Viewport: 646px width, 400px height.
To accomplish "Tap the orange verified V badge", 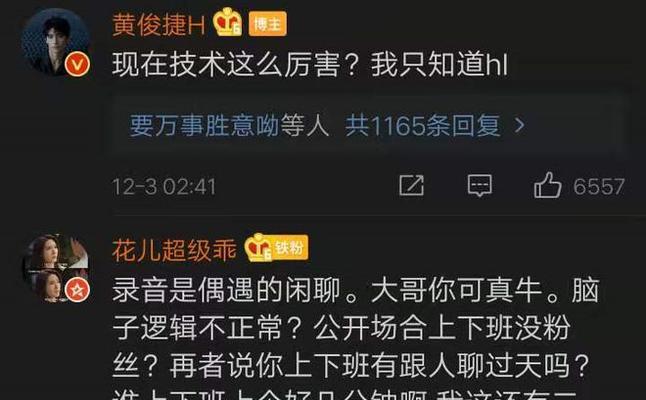I will tap(77, 64).
